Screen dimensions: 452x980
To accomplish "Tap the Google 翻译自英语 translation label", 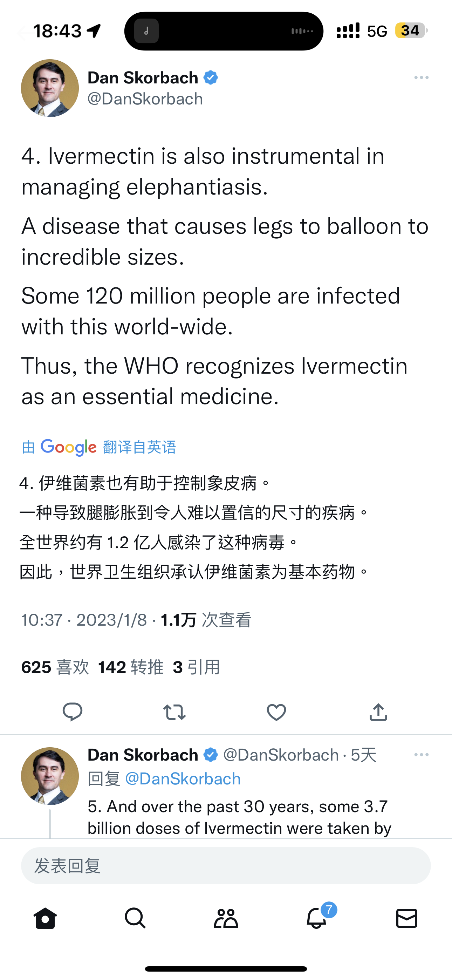I will 99,447.
